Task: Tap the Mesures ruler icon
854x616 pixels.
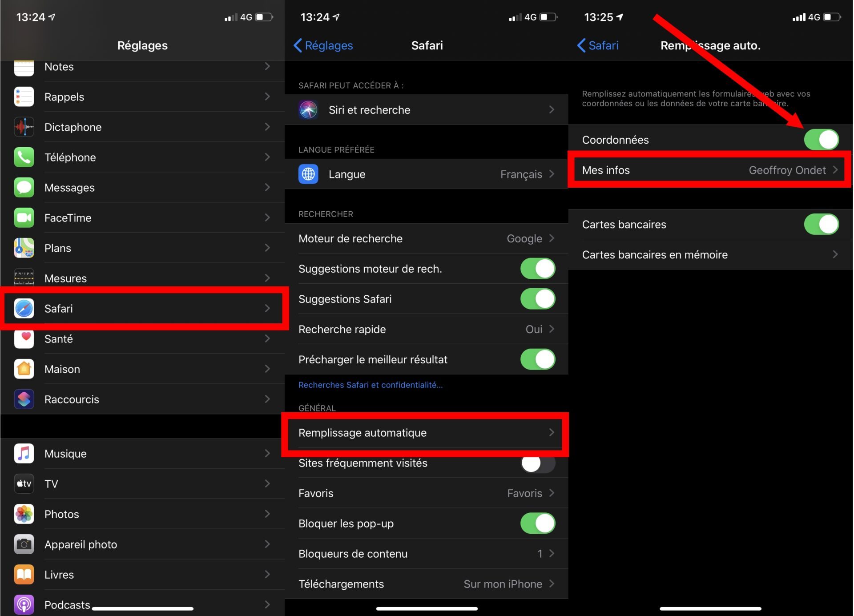Action: click(24, 278)
